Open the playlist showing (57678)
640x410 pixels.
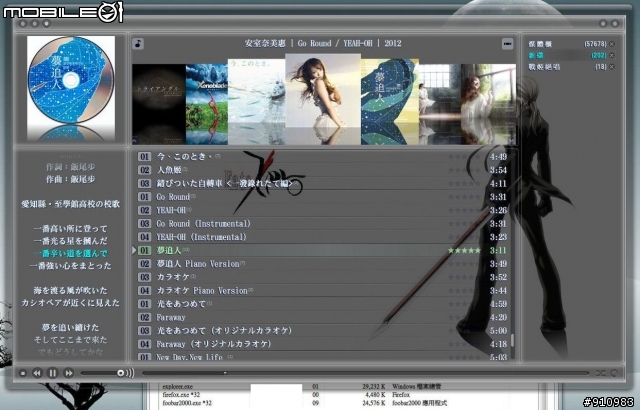pyautogui.click(x=567, y=44)
